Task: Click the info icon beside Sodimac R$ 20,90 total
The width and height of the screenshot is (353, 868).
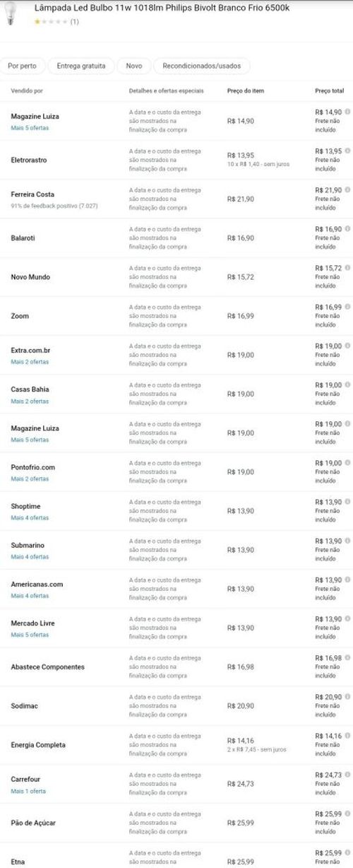Action: [x=347, y=696]
